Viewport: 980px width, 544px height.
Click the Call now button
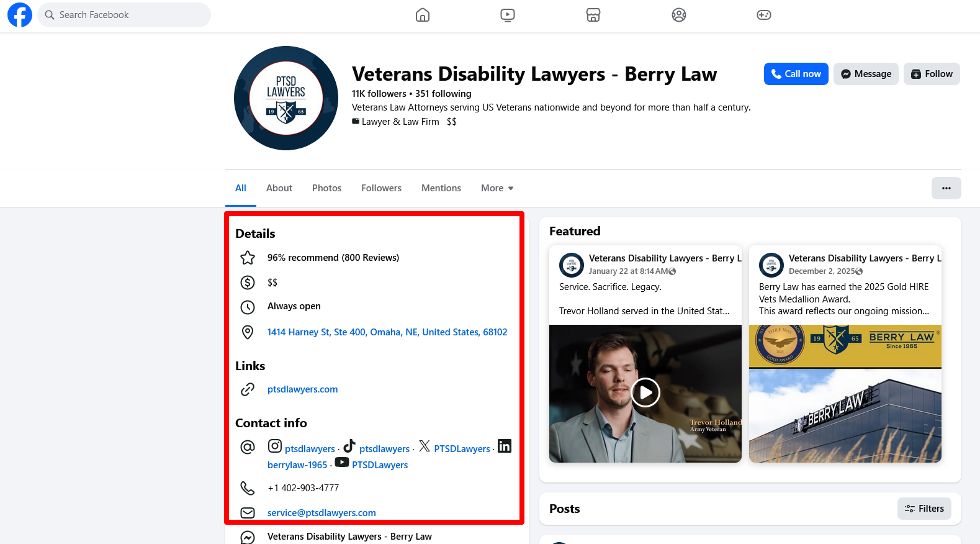(796, 74)
